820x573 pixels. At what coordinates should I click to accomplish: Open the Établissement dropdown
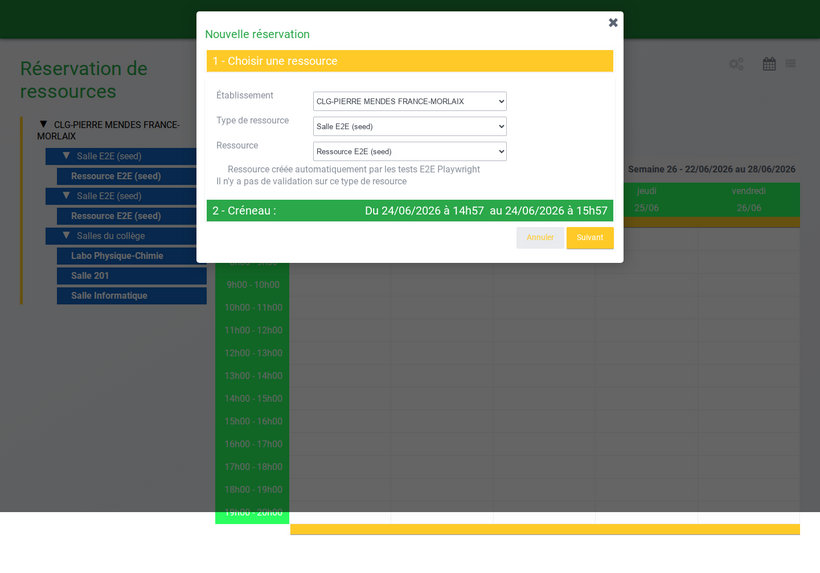pyautogui.click(x=409, y=101)
